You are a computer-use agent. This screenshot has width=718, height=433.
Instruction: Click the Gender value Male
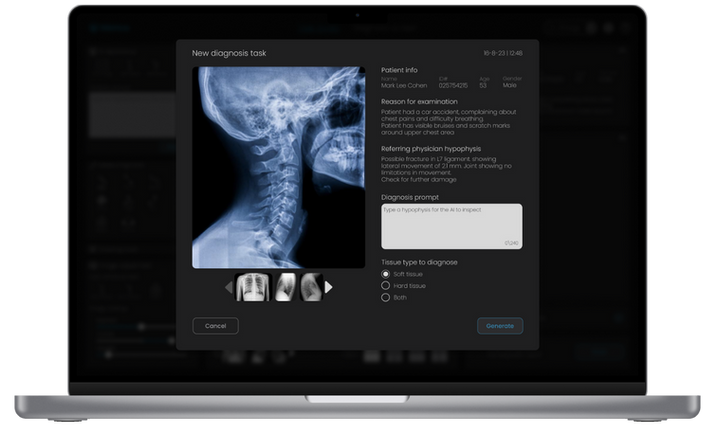pos(509,85)
